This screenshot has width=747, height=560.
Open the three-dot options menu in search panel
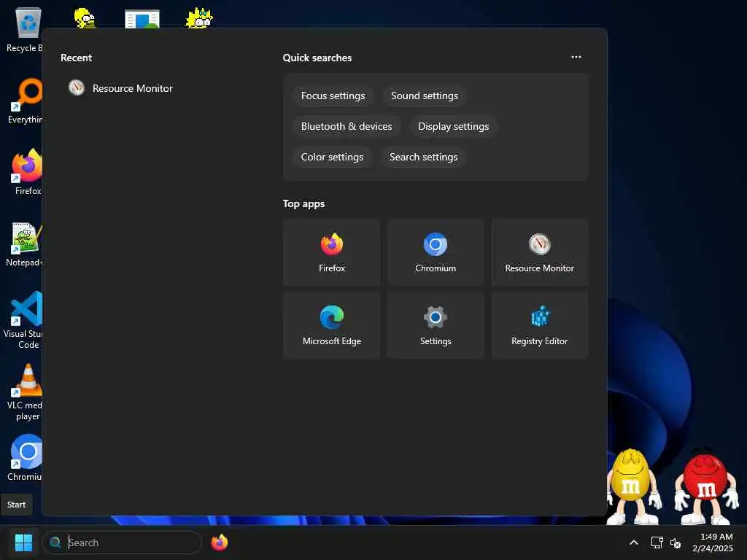tap(576, 57)
